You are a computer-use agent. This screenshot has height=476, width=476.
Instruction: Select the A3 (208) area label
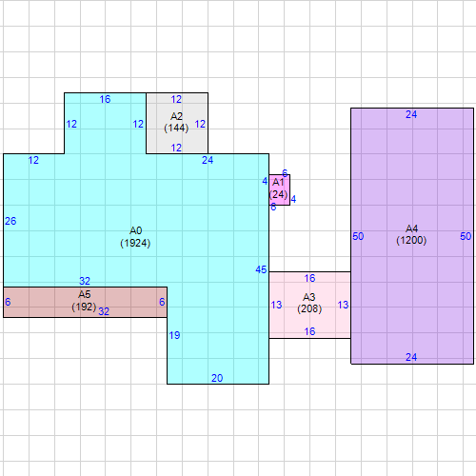(309, 303)
